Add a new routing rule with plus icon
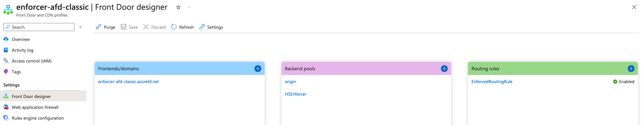This screenshot has width=644, height=125. pos(631,69)
